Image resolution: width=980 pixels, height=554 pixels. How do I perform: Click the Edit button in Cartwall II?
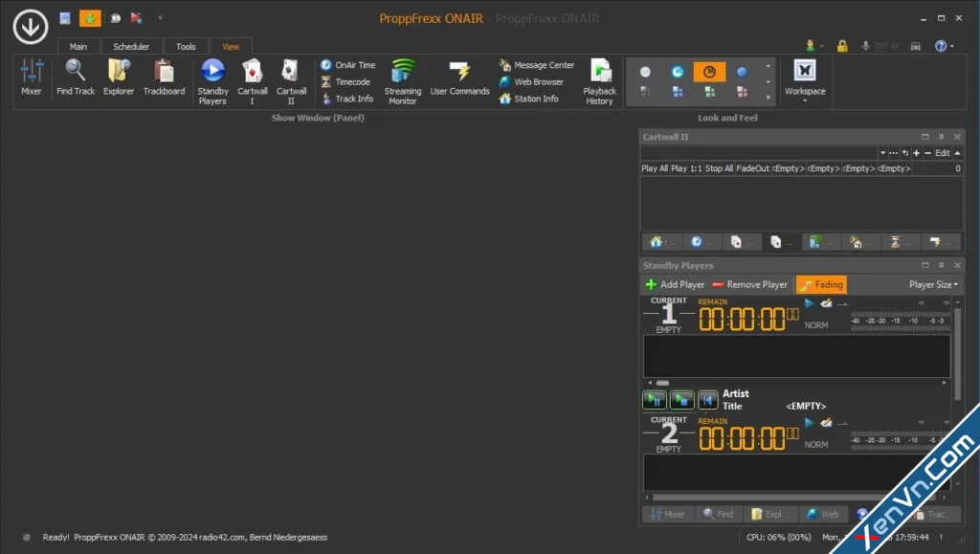(x=943, y=153)
